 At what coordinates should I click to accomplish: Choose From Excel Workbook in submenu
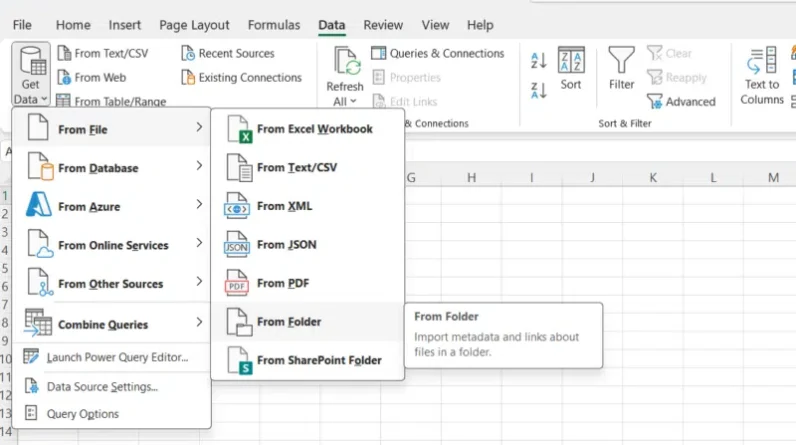[x=308, y=129]
